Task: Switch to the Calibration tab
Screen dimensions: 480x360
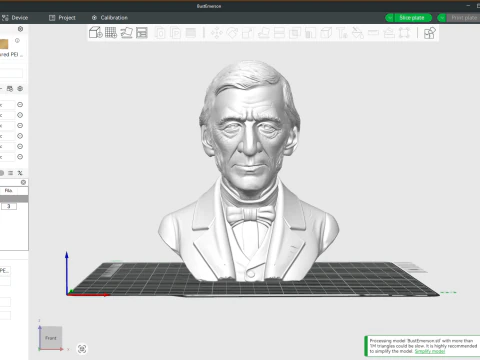Action: (x=110, y=18)
